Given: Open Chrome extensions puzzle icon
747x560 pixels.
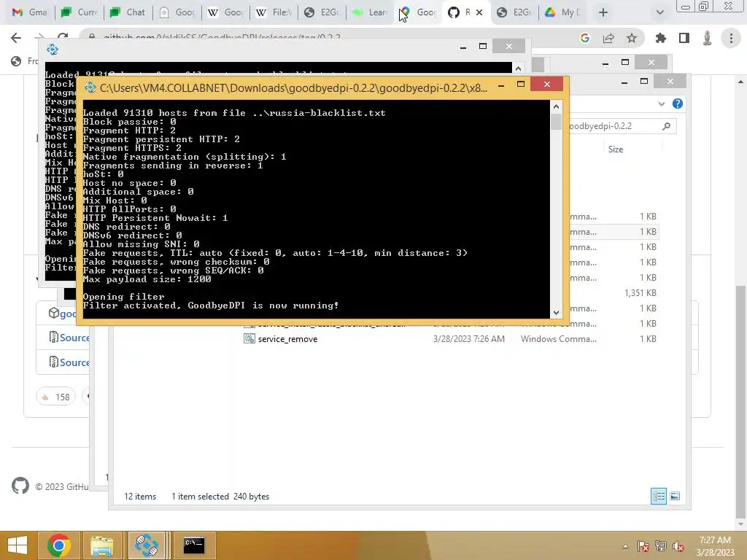Looking at the screenshot, I should click(661, 38).
